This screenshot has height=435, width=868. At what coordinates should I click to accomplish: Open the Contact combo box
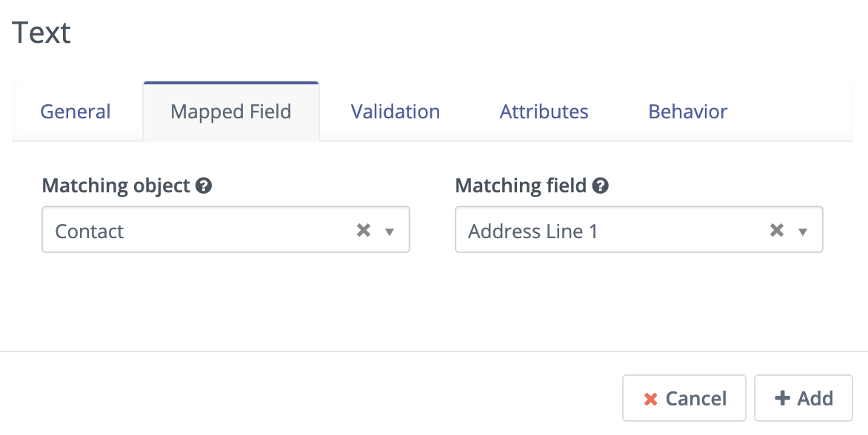click(226, 229)
